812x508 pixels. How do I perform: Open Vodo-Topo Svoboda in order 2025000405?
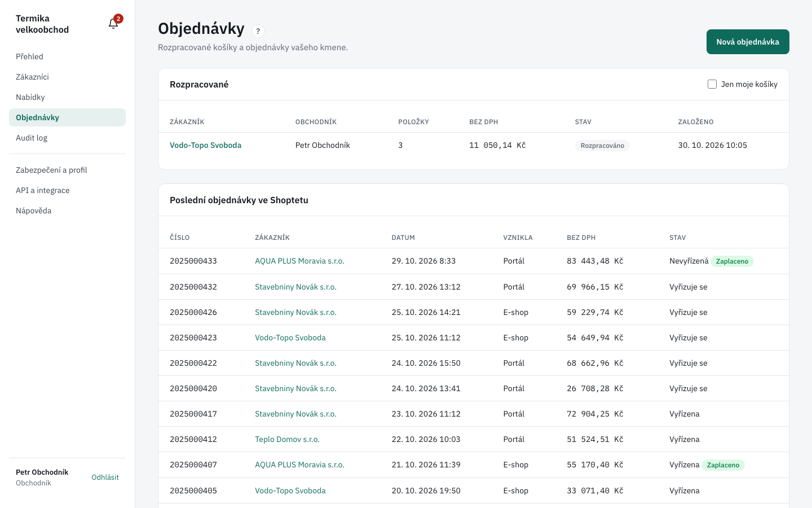click(290, 491)
